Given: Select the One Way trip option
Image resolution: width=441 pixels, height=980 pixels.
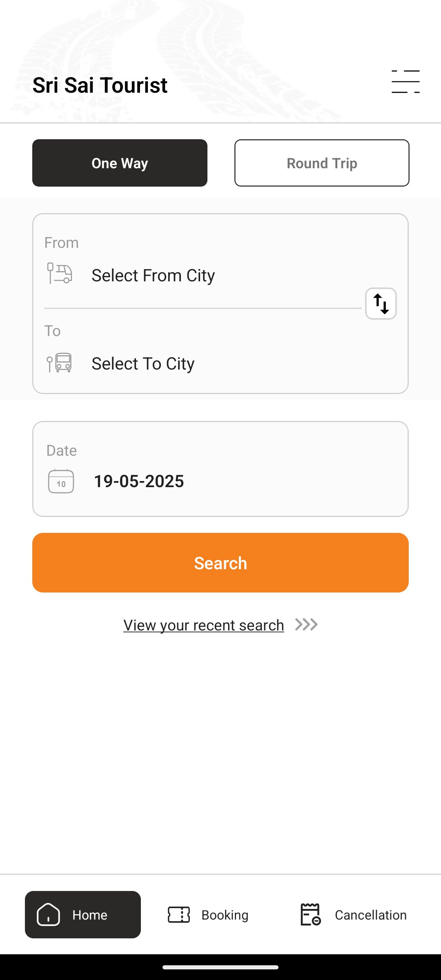Looking at the screenshot, I should pos(120,163).
